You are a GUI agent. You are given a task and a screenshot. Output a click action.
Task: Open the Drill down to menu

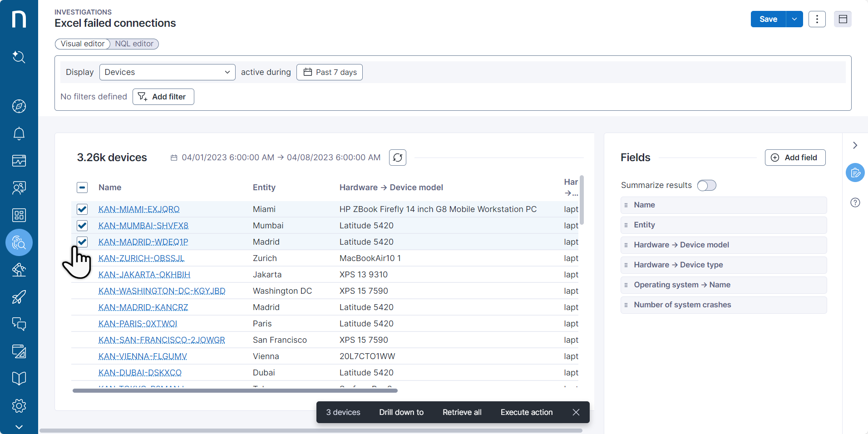pos(401,412)
